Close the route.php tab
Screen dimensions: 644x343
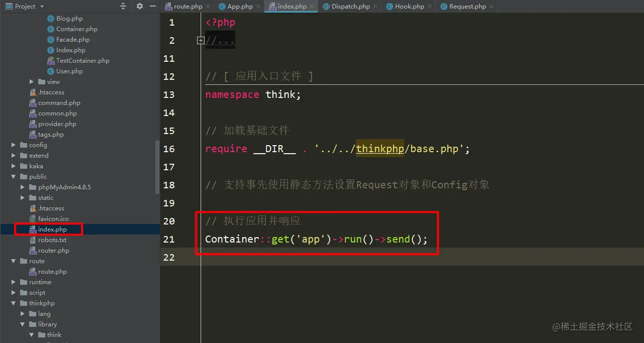208,7
